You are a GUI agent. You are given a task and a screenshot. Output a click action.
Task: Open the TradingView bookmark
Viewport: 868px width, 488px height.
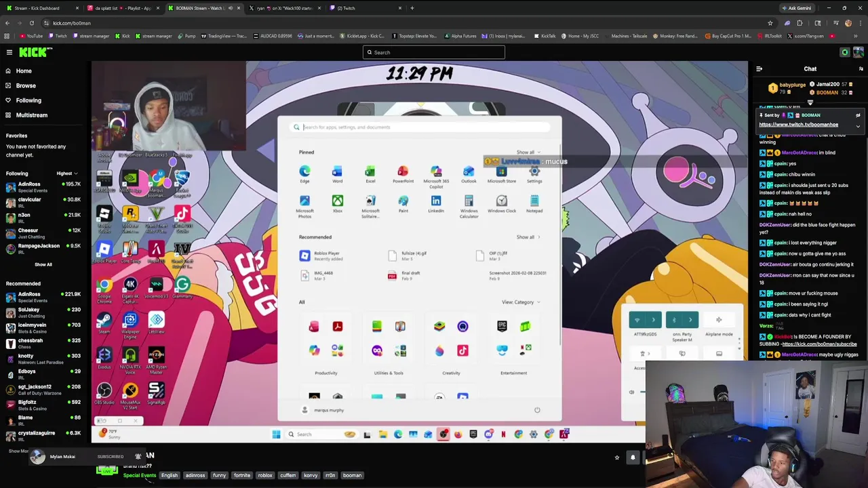click(x=224, y=36)
